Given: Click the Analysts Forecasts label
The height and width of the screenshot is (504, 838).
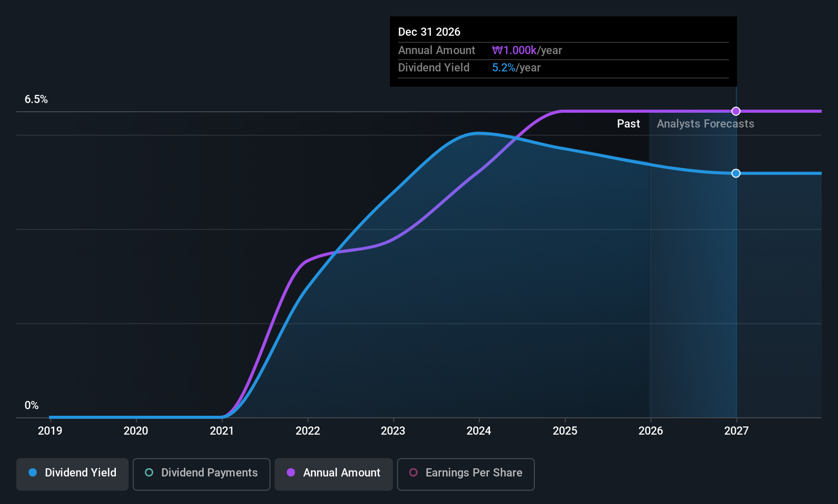Looking at the screenshot, I should click(x=705, y=124).
